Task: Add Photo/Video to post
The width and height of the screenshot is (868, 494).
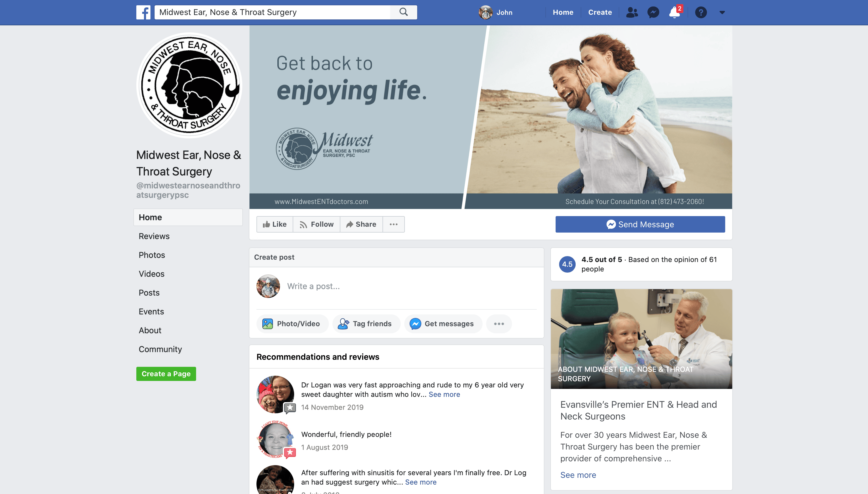Action: 292,324
